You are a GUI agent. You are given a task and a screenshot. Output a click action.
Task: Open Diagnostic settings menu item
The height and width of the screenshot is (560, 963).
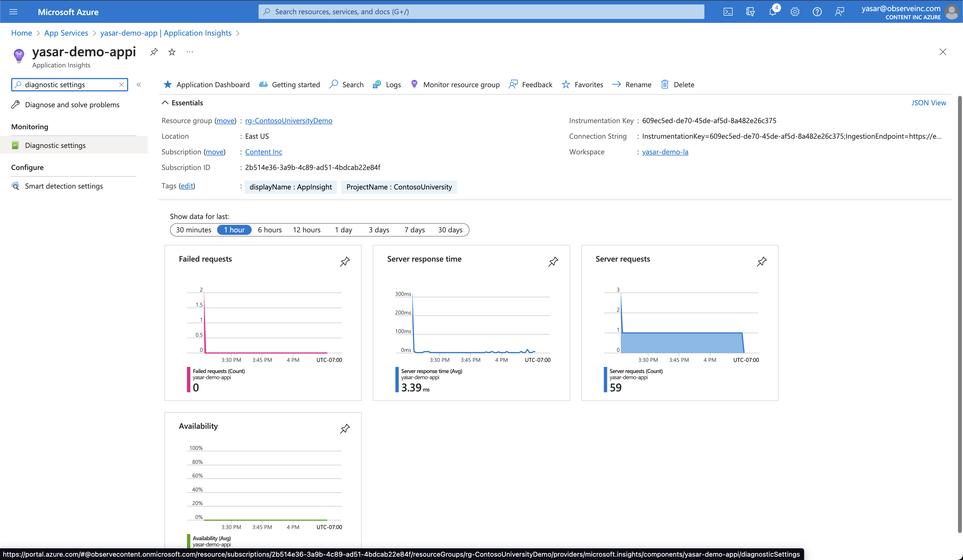click(x=55, y=145)
